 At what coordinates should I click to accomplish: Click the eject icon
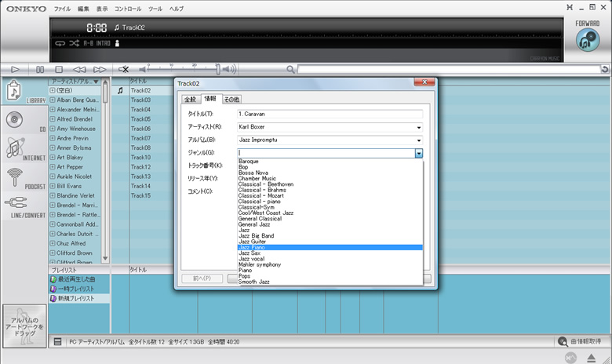pos(592,358)
